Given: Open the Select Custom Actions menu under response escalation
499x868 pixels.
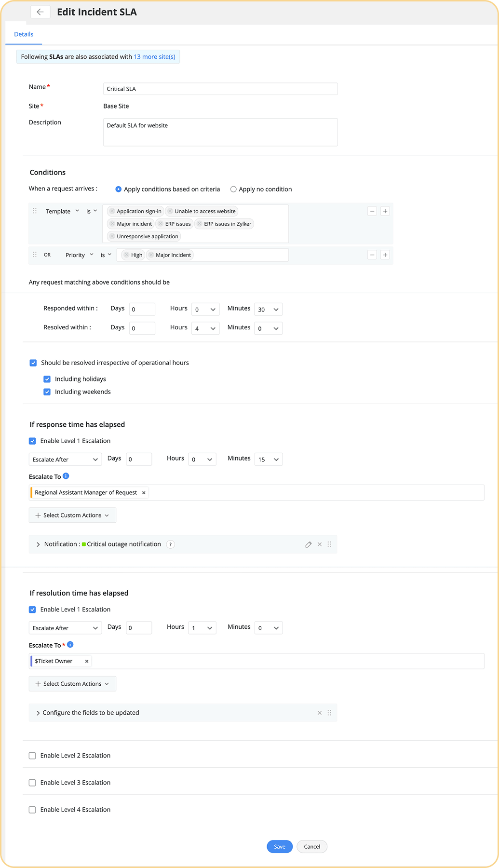Looking at the screenshot, I should 72,515.
